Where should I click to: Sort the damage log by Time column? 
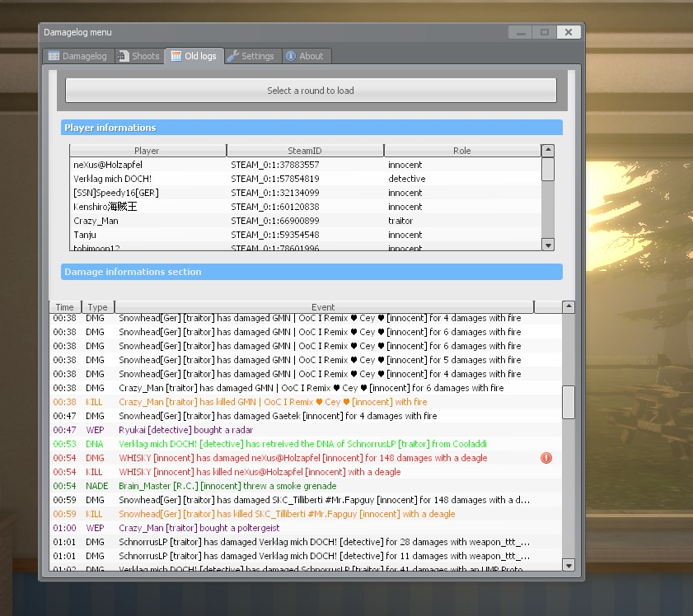(x=65, y=307)
